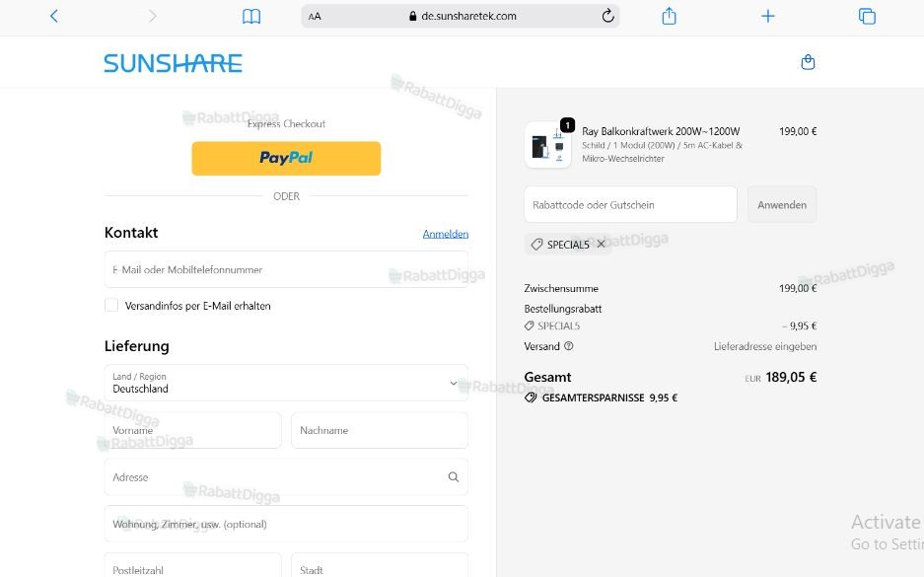Tap the AA text size button

(x=315, y=17)
